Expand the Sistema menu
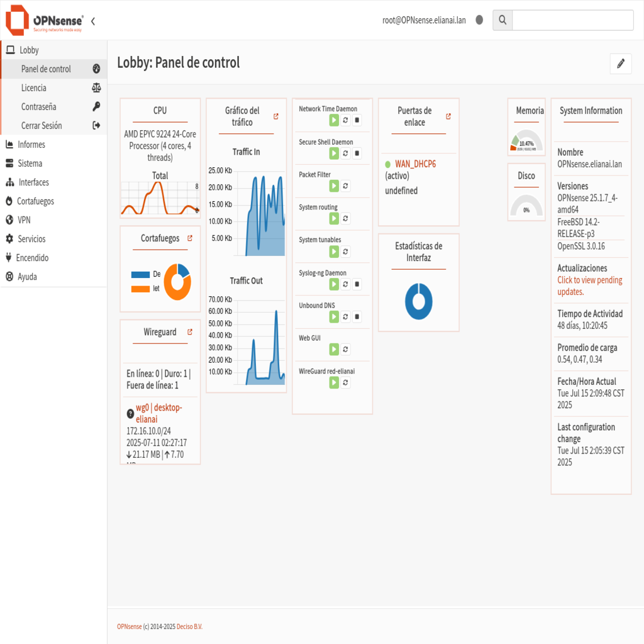This screenshot has height=644, width=644. pos(53,163)
